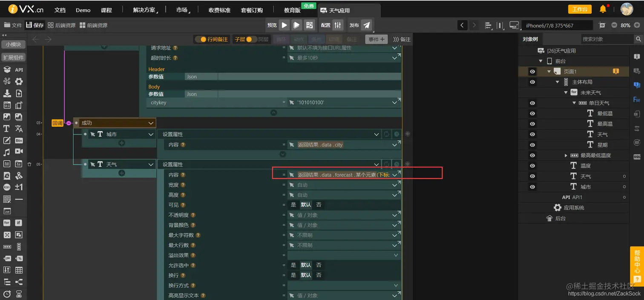
Task: Toggle visibility of 温度
Action: tap(532, 166)
